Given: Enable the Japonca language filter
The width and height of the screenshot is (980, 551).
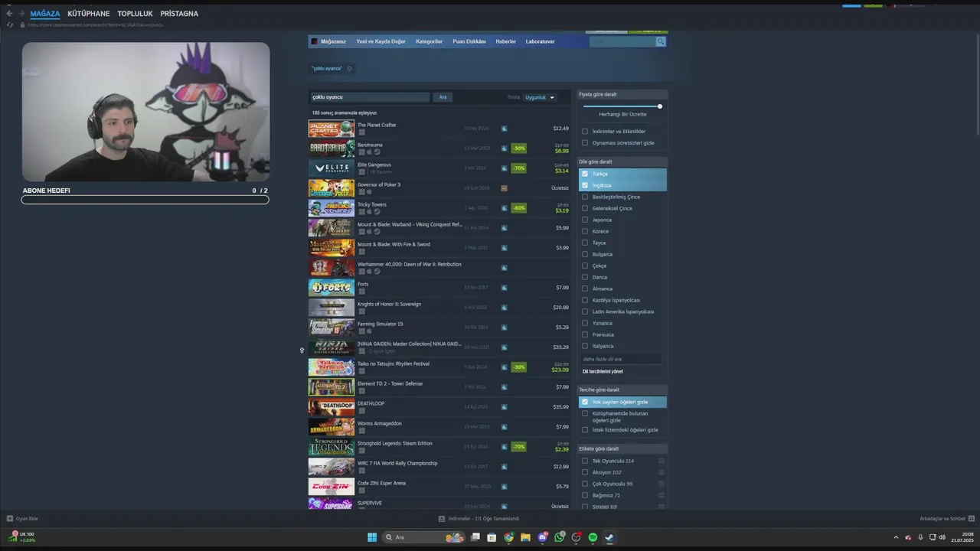Looking at the screenshot, I should tap(585, 220).
